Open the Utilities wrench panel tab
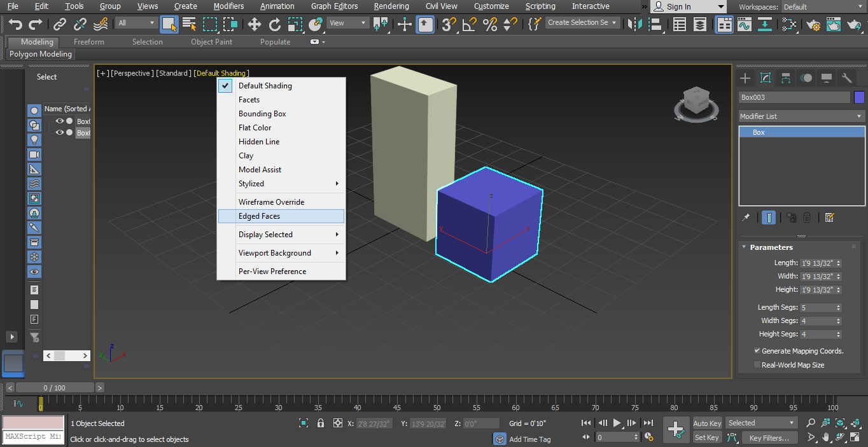The width and height of the screenshot is (868, 447). point(847,78)
